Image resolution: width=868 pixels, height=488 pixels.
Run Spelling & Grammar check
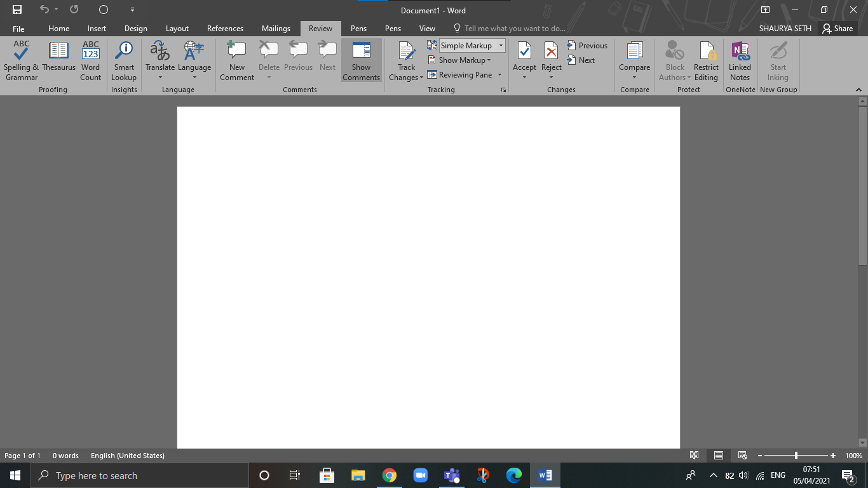22,61
